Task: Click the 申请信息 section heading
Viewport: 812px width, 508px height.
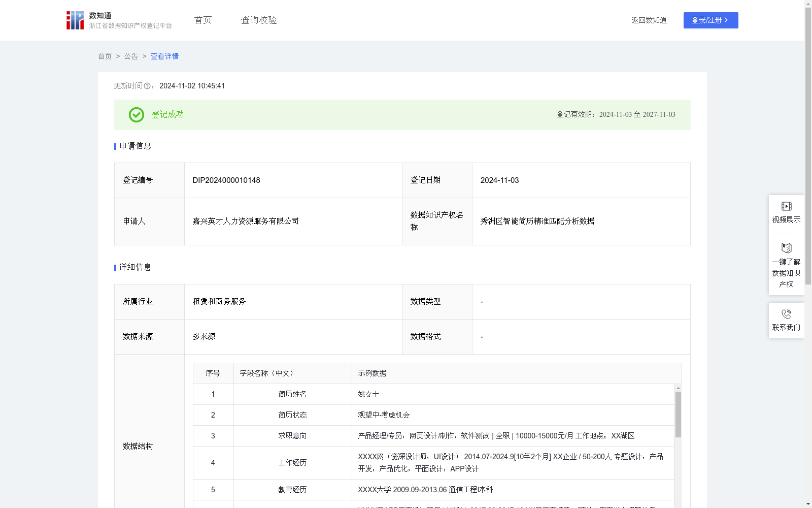Action: coord(136,146)
